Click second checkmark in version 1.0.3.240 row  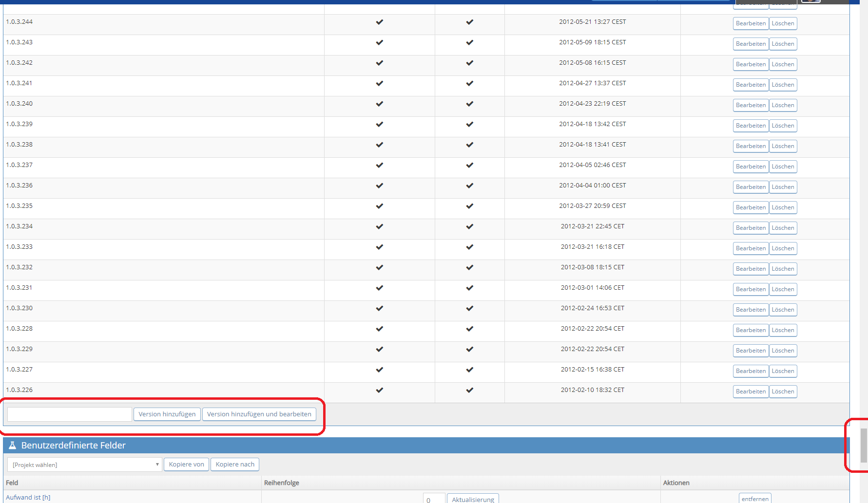pyautogui.click(x=469, y=104)
